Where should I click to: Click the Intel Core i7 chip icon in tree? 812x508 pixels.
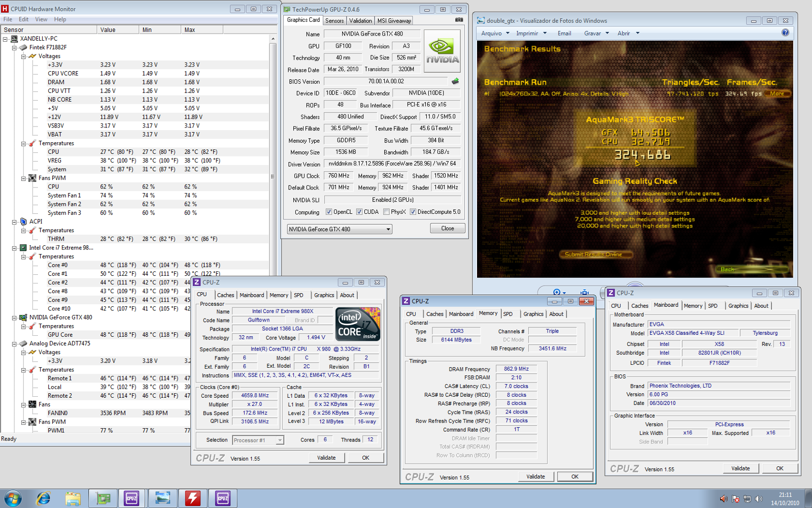23,248
